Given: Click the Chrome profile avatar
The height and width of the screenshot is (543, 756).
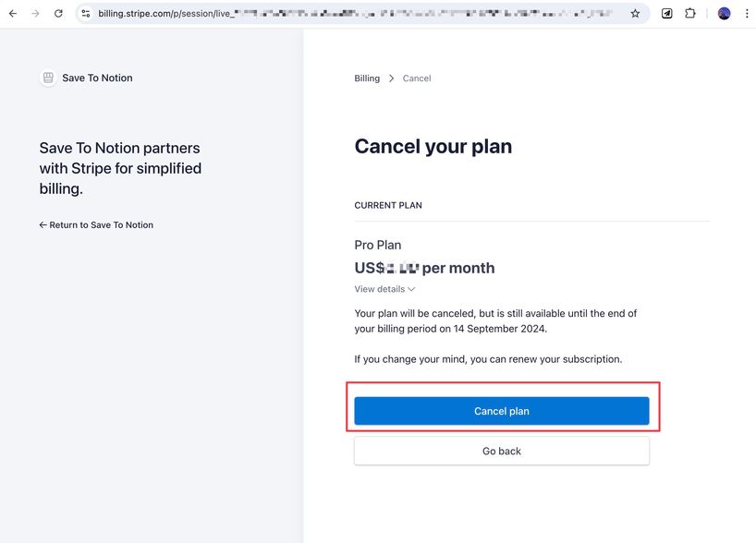Looking at the screenshot, I should (x=723, y=13).
